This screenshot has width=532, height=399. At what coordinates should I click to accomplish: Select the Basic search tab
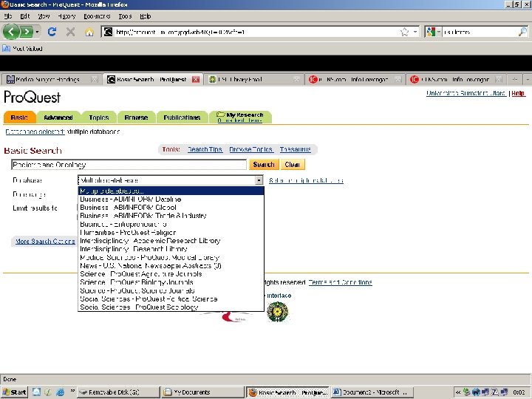tap(19, 117)
